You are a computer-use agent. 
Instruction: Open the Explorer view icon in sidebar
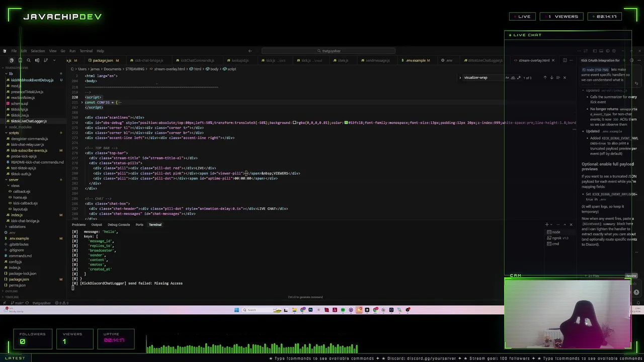12,60
